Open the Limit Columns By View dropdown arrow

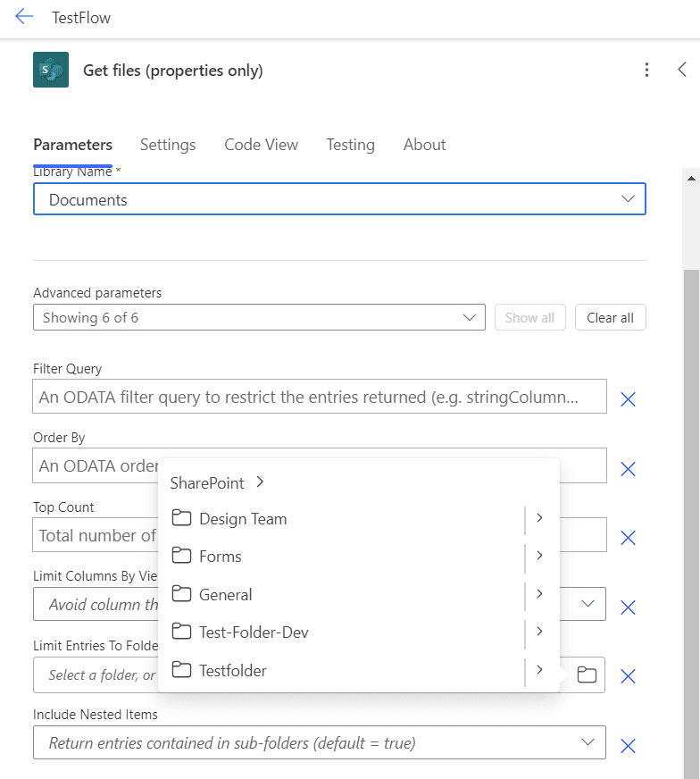click(587, 604)
